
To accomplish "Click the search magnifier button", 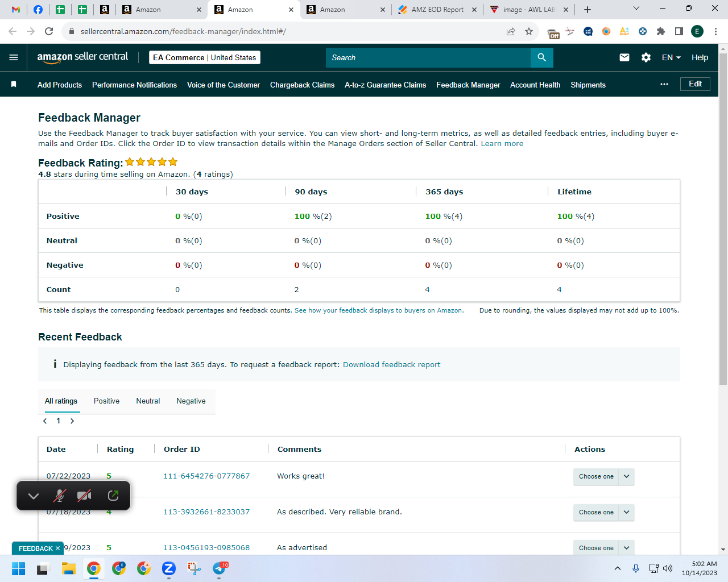I will [x=541, y=57].
